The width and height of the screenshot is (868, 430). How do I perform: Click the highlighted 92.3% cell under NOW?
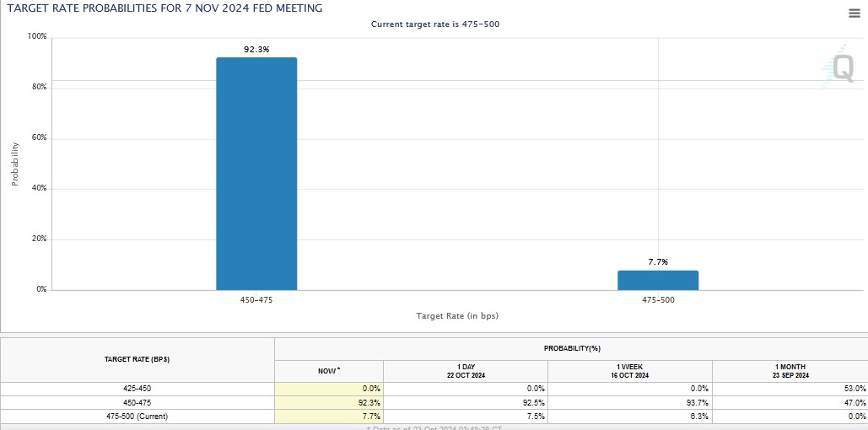pyautogui.click(x=329, y=402)
